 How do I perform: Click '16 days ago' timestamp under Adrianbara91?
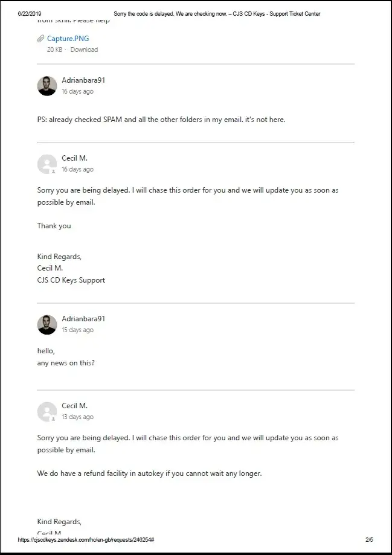coord(77,92)
